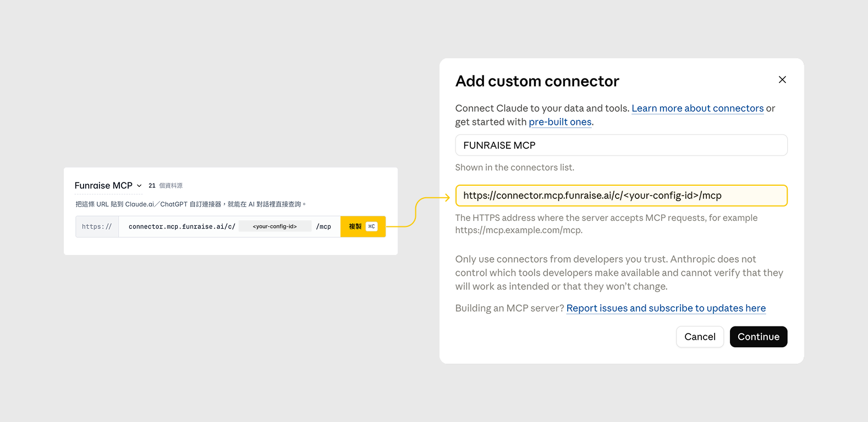
Task: Click the https:// prefix box
Action: 97,226
